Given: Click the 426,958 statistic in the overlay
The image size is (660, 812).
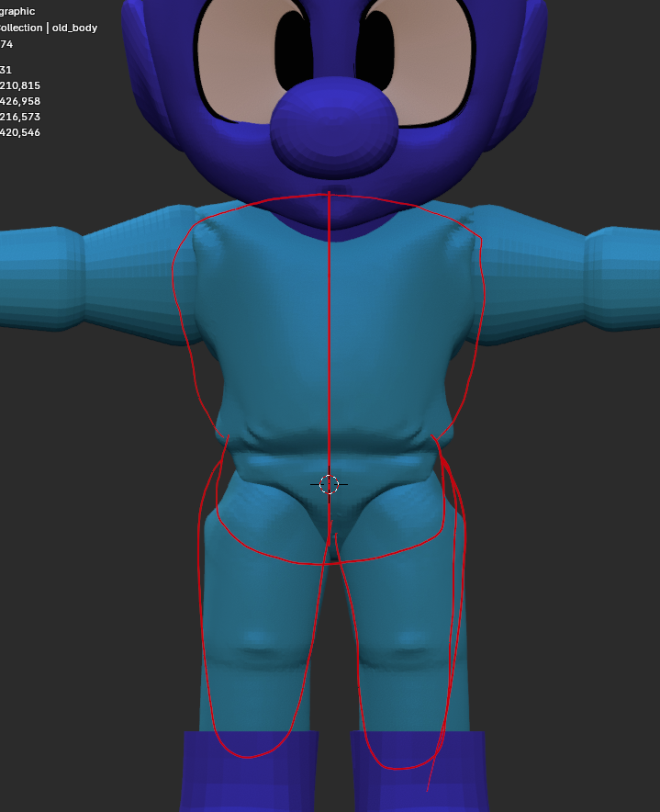Looking at the screenshot, I should 20,101.
